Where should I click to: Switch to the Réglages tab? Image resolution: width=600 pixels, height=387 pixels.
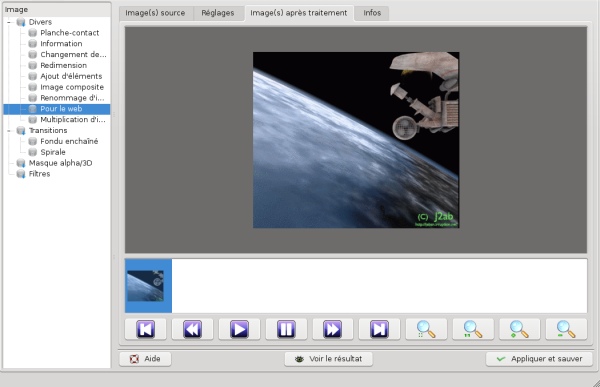218,13
